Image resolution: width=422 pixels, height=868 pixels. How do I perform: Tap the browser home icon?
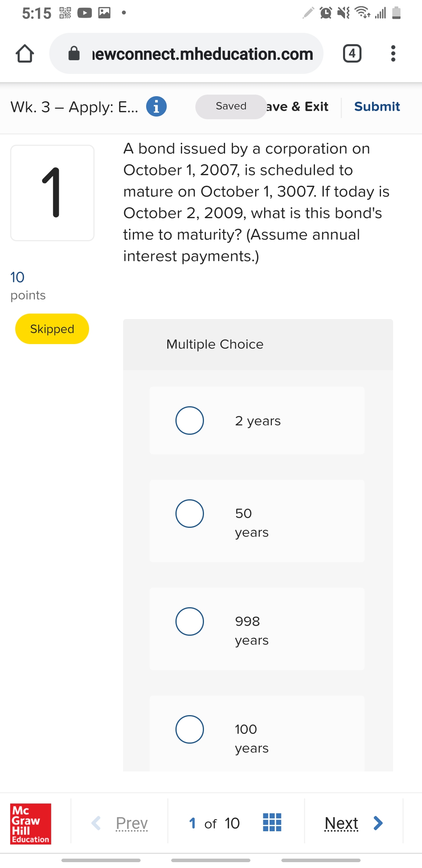(25, 54)
